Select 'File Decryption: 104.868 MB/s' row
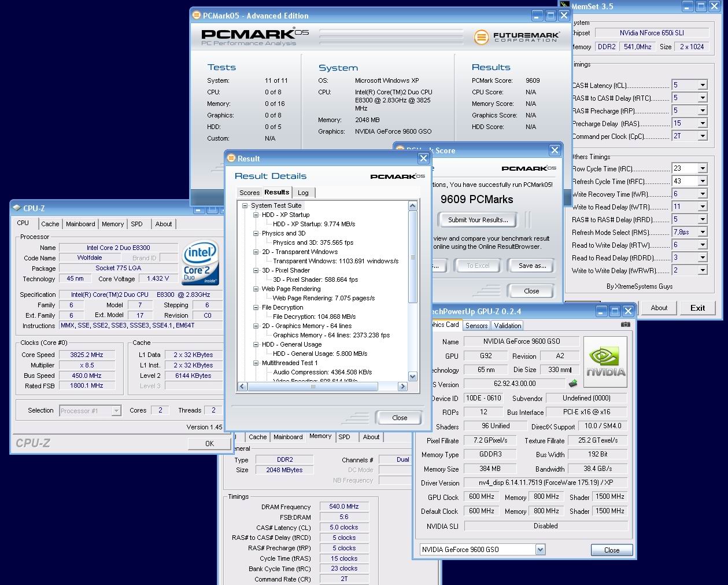728x585 pixels. [314, 317]
